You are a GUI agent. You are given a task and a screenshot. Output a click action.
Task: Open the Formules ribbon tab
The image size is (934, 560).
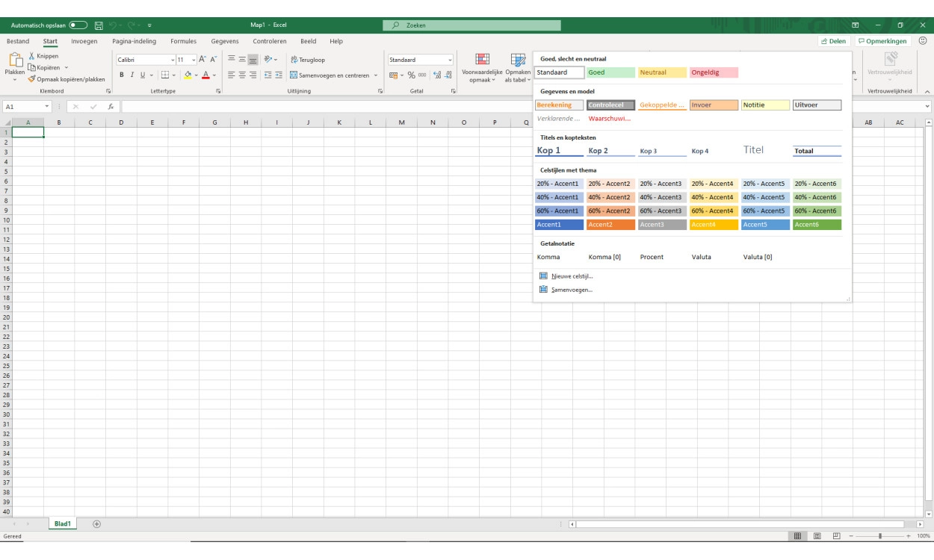coord(183,41)
